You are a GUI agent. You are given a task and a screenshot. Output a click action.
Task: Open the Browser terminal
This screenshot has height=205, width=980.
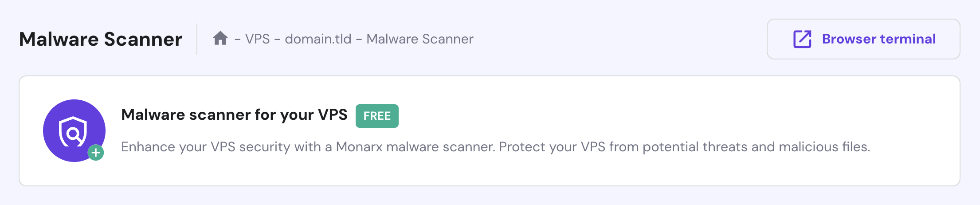(x=863, y=39)
